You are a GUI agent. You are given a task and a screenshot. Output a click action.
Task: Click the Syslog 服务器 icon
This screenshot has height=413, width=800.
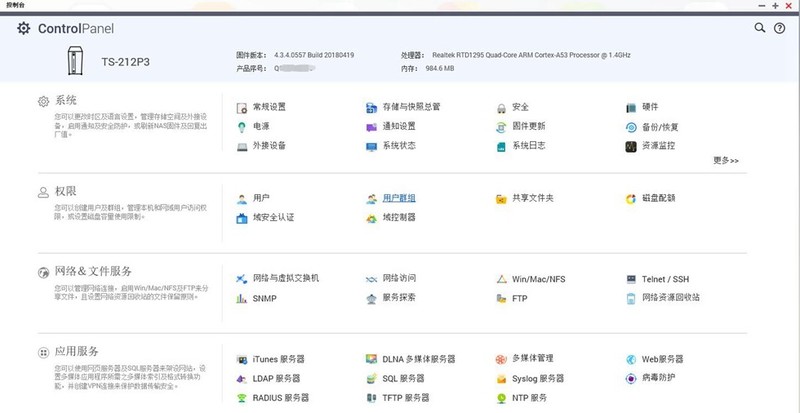pos(502,379)
